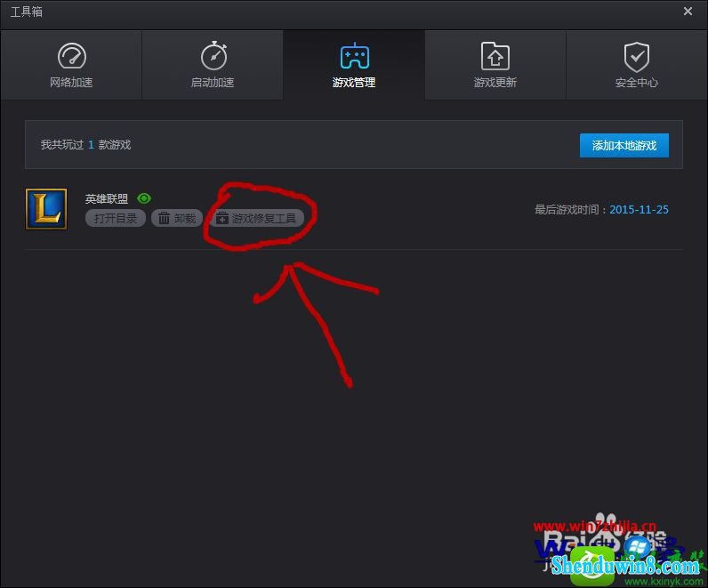Click the games count number 1
The width and height of the screenshot is (708, 588).
click(91, 144)
